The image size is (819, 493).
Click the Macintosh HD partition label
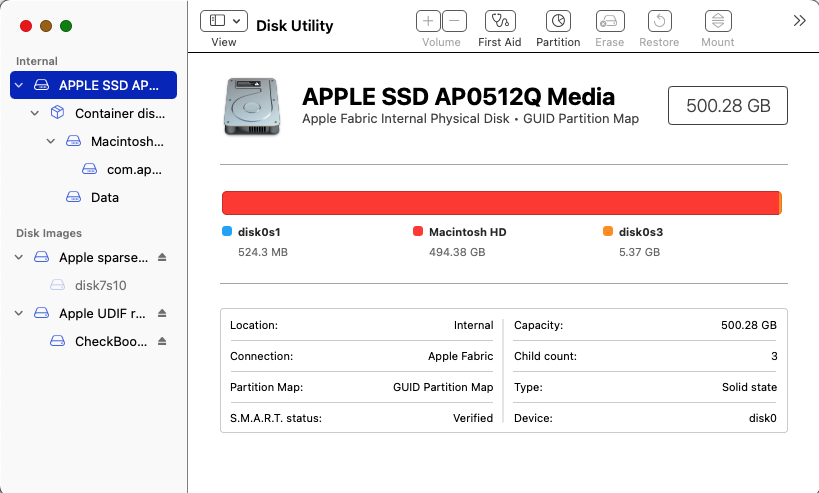[x=467, y=232]
